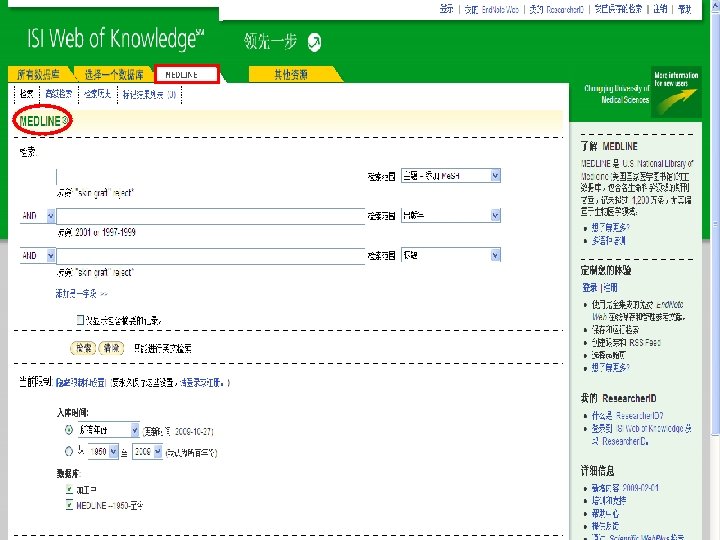Click the first search term input field
Image resolution: width=720 pixels, height=540 pixels.
(211, 176)
